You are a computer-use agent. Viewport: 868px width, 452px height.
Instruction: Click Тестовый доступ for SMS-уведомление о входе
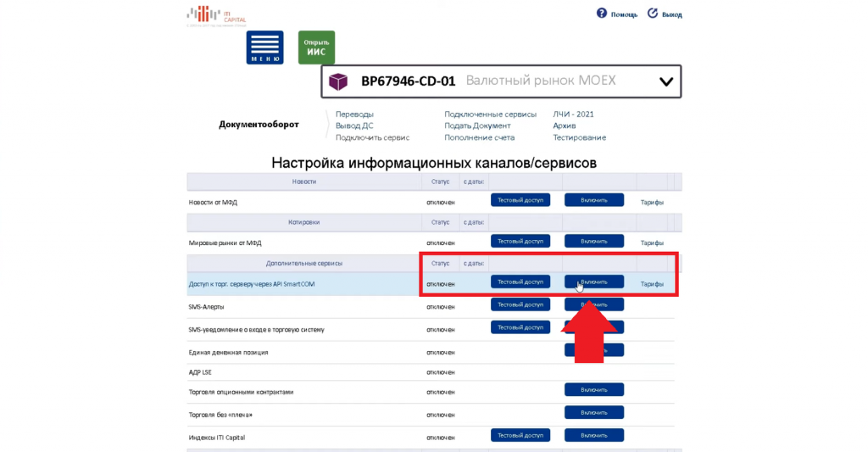[520, 327]
